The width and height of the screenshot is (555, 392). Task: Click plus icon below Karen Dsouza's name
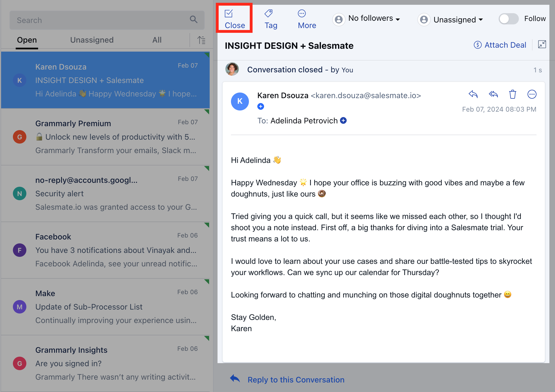click(x=261, y=107)
